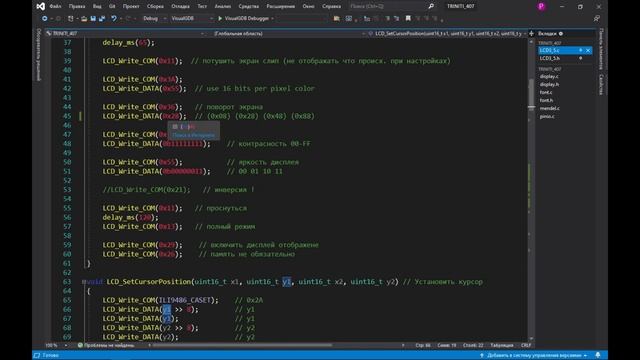
Task: Open the Расширения menu
Action: pyautogui.click(x=280, y=7)
